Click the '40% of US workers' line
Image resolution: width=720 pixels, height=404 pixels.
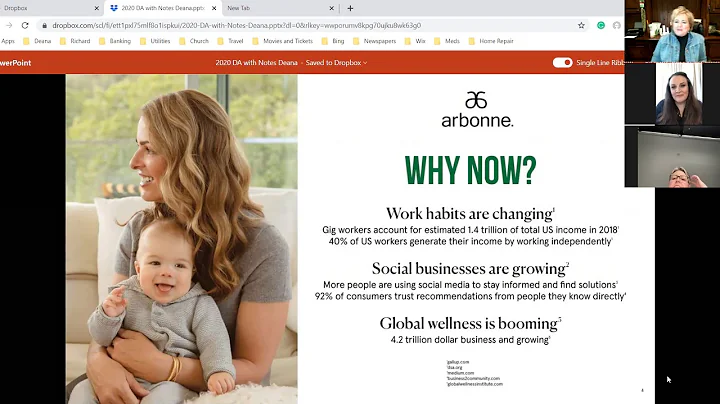coord(470,241)
